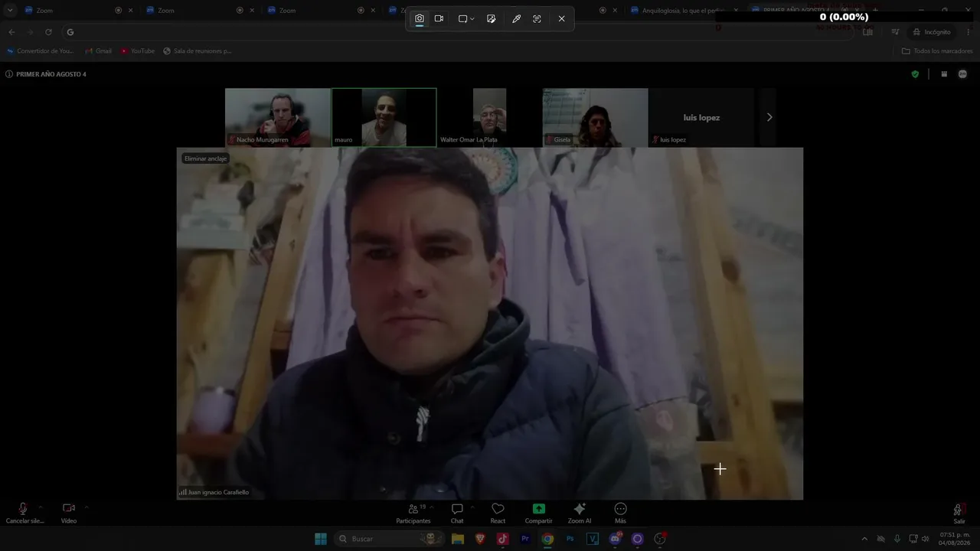Click Salir to leave the meeting

pyautogui.click(x=959, y=514)
